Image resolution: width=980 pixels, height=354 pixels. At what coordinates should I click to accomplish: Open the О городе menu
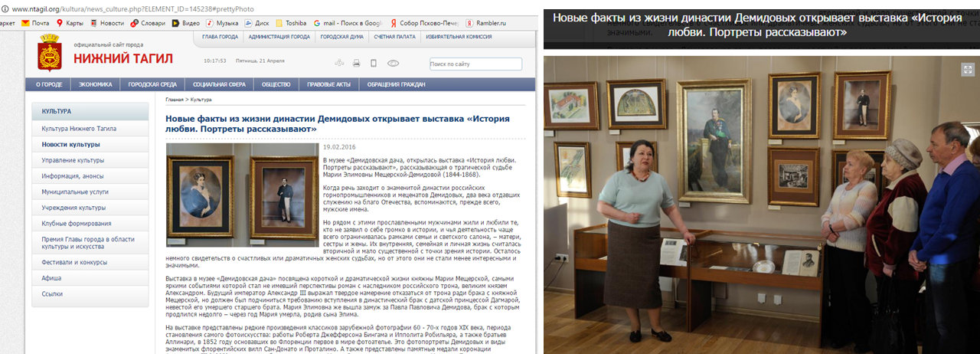tap(50, 84)
